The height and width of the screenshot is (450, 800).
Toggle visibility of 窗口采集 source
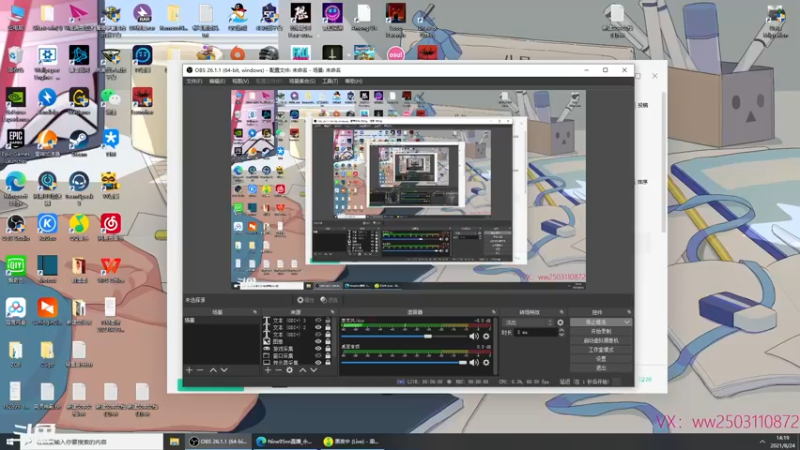click(318, 356)
